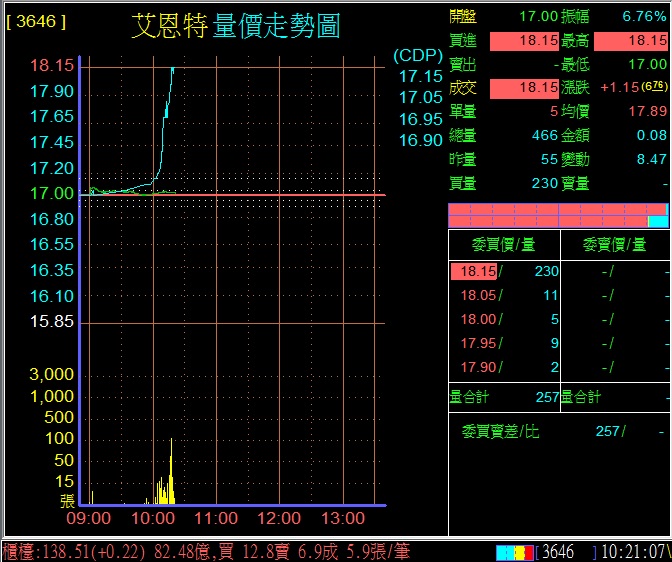Click the cyan segment of the strength bar
This screenshot has height=562, width=672.
[659, 222]
